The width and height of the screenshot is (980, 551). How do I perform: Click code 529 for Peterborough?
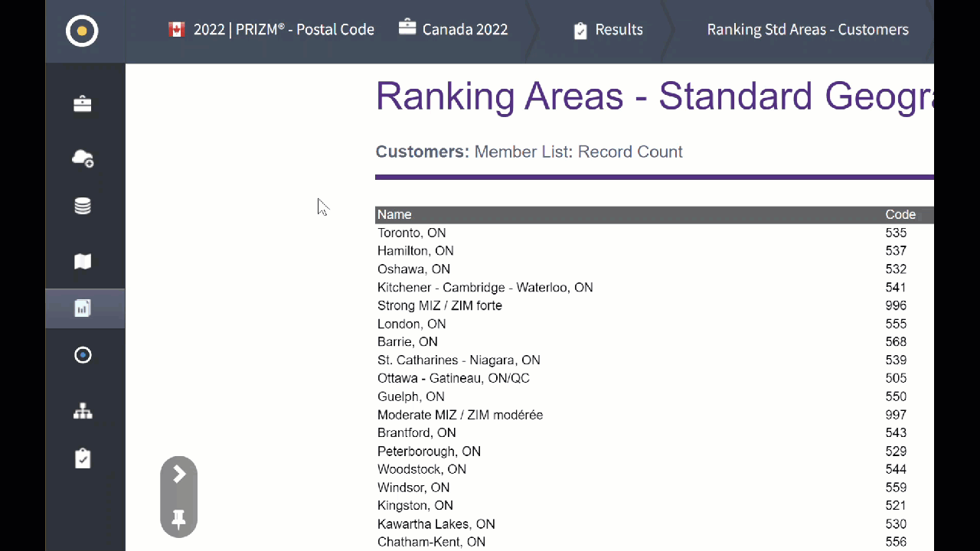(896, 452)
